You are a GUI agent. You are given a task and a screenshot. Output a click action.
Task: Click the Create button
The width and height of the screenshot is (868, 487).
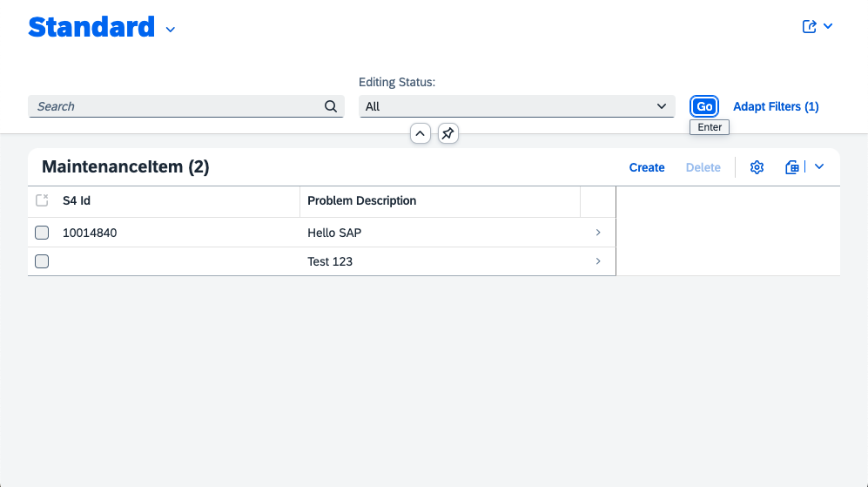point(647,167)
